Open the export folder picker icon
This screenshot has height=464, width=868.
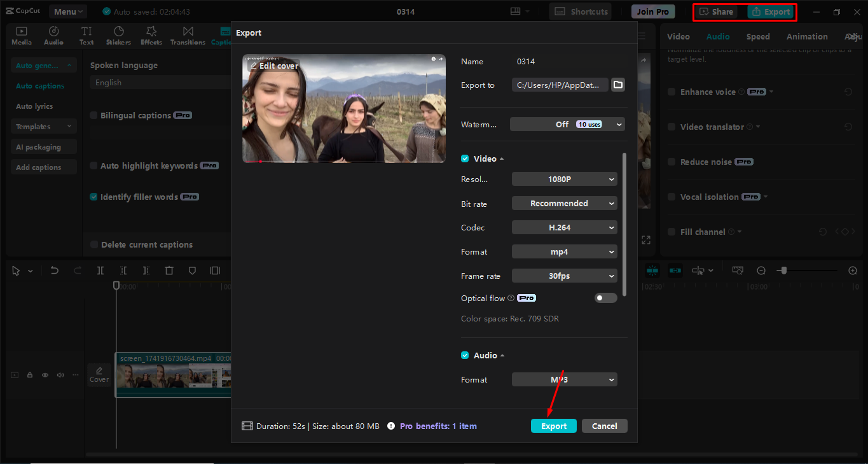617,84
